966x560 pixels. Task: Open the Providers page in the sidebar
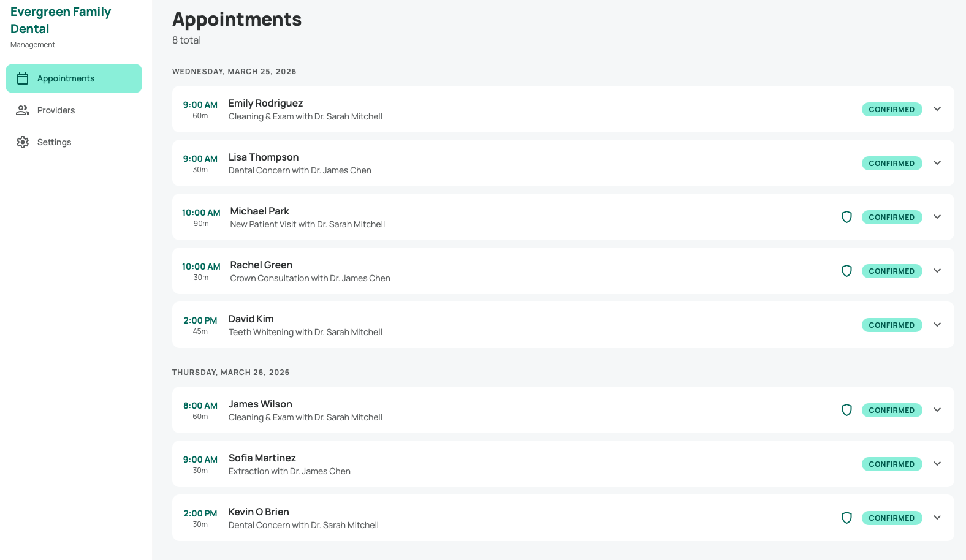click(x=56, y=110)
